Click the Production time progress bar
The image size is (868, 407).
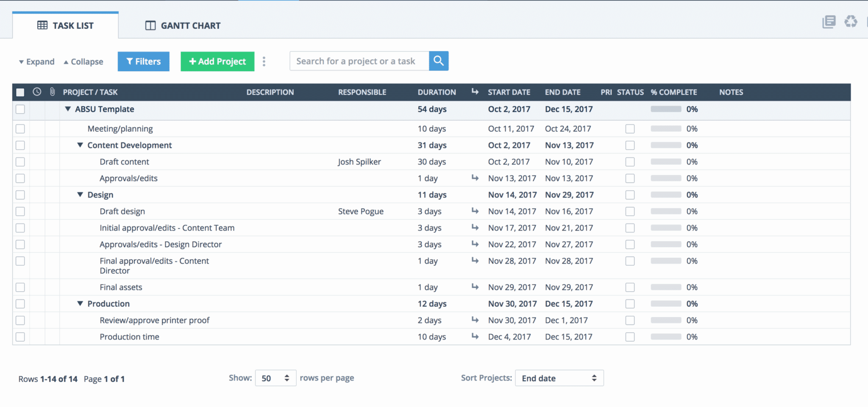pyautogui.click(x=666, y=337)
